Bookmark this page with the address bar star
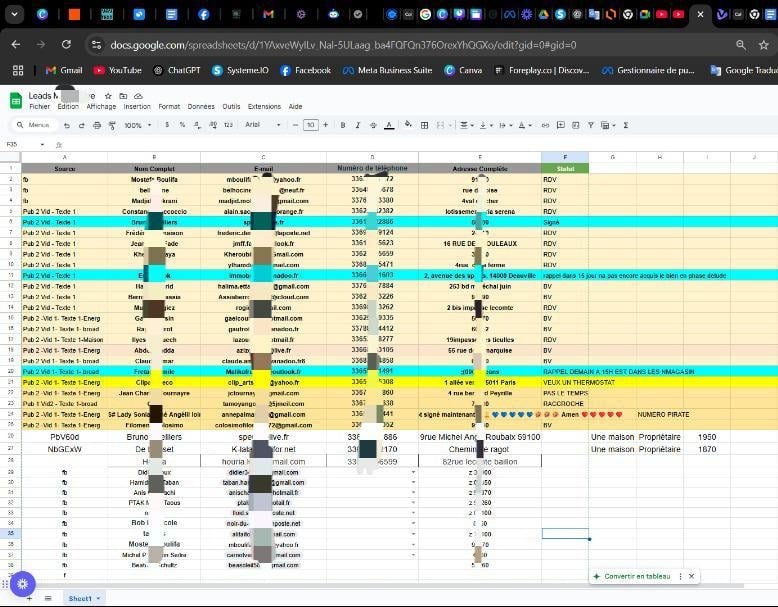The image size is (778, 607). pyautogui.click(x=764, y=45)
